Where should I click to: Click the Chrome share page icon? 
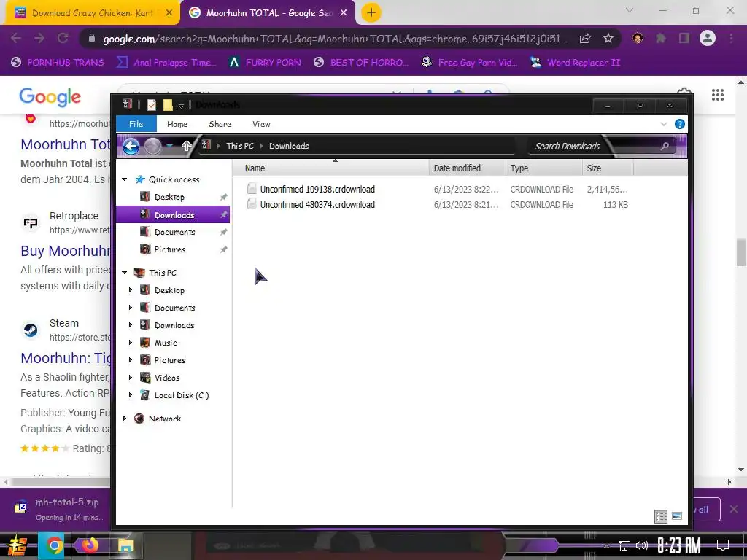tap(585, 39)
